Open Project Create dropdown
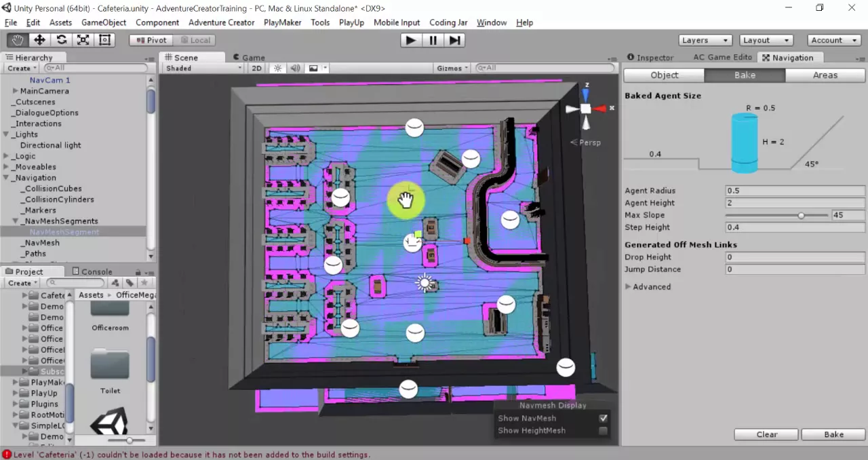Image resolution: width=868 pixels, height=460 pixels. (x=22, y=283)
